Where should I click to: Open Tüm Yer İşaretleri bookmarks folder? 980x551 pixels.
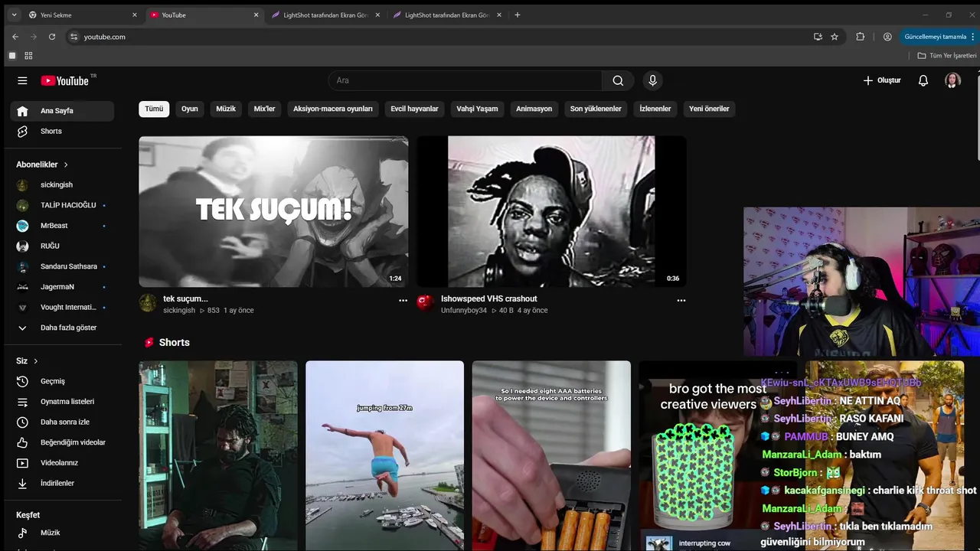pyautogui.click(x=947, y=56)
